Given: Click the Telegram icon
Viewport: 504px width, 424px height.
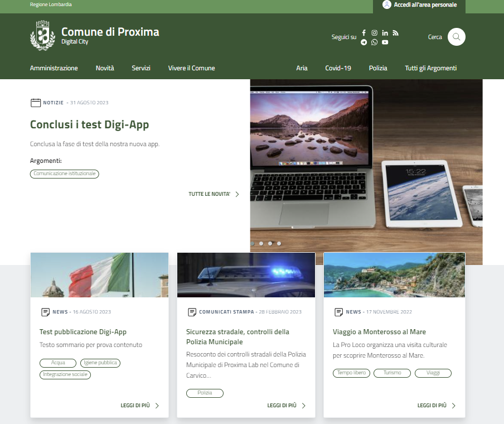Looking at the screenshot, I should click(364, 42).
